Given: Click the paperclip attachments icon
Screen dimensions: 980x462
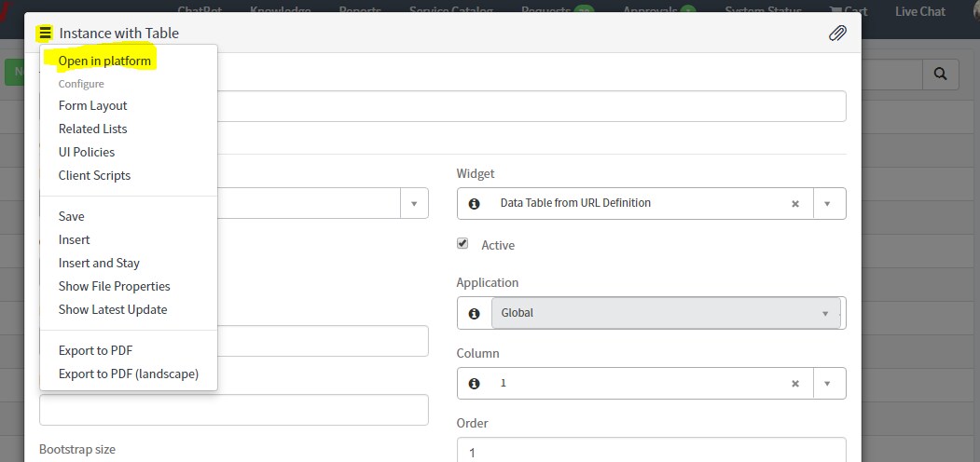Looking at the screenshot, I should 837,34.
